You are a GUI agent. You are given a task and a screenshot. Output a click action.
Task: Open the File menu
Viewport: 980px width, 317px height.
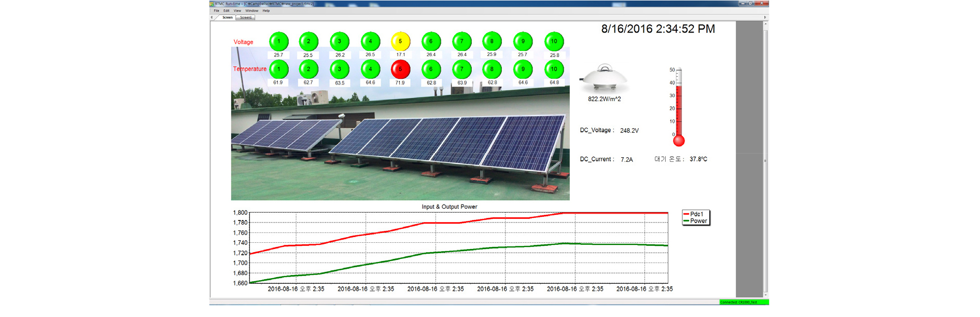217,10
